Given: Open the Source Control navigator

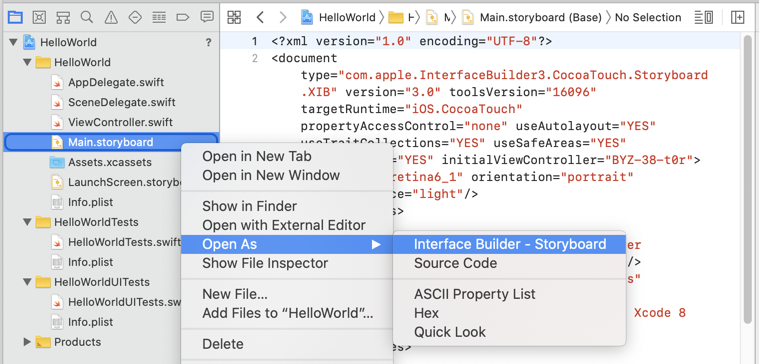Looking at the screenshot, I should click(39, 18).
